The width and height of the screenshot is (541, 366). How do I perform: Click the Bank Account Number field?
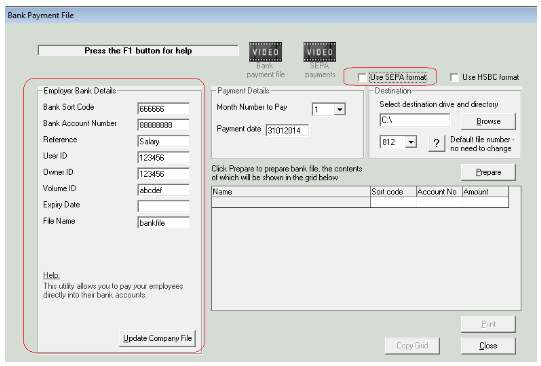[x=163, y=125]
